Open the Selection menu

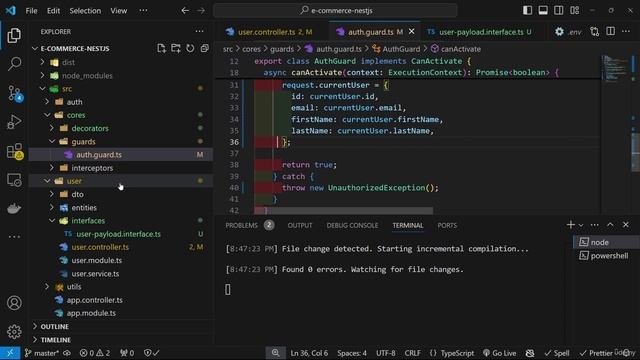(x=85, y=11)
